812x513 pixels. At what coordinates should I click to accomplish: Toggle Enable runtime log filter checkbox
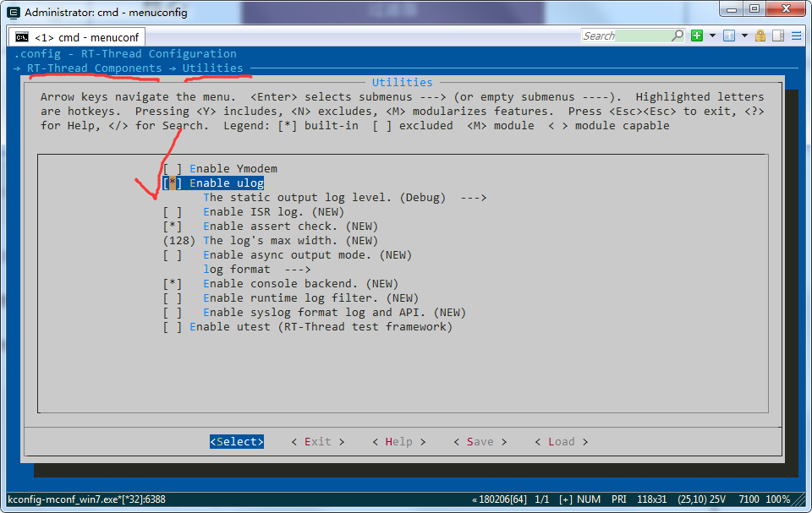click(x=173, y=298)
